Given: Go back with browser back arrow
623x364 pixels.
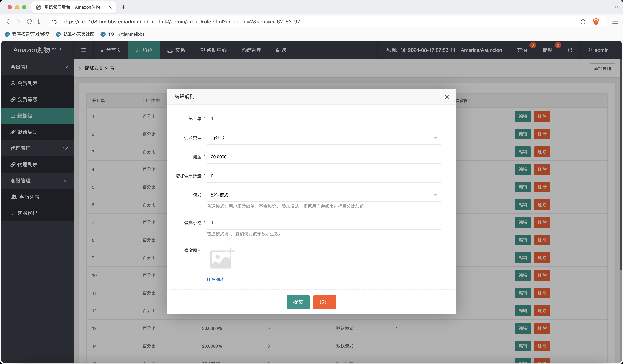Looking at the screenshot, I should coord(8,21).
